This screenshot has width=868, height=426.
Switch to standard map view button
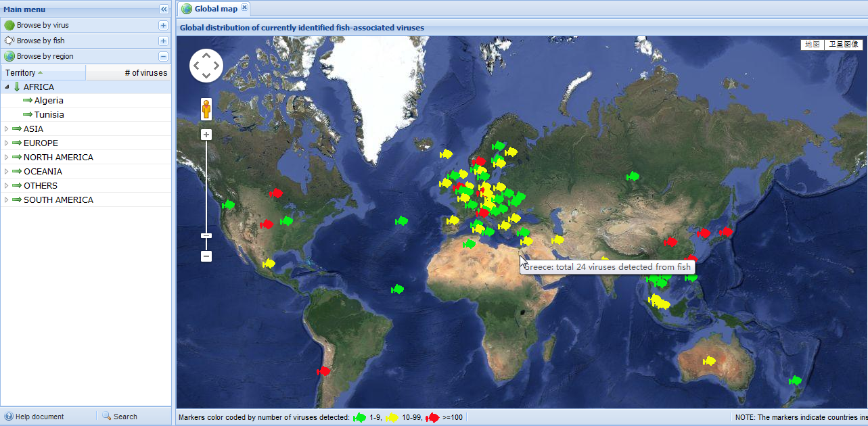(811, 45)
